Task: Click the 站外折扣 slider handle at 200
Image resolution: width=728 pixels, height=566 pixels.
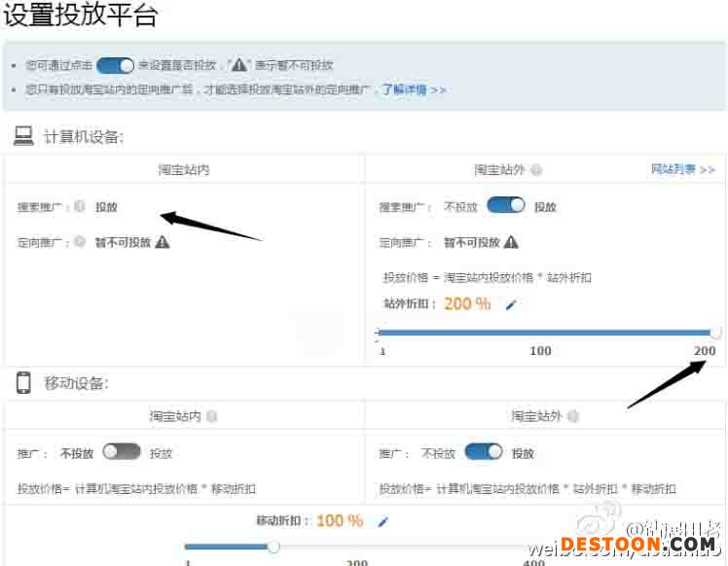Action: (x=716, y=333)
